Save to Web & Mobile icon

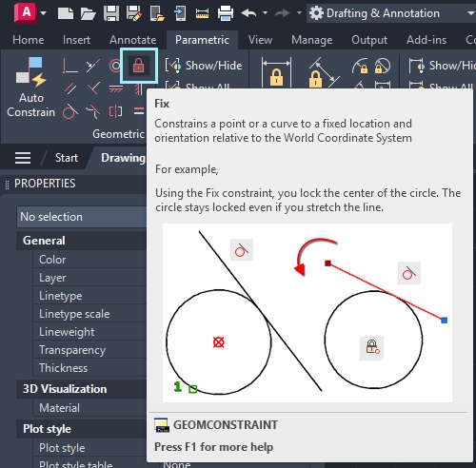pyautogui.click(x=180, y=13)
